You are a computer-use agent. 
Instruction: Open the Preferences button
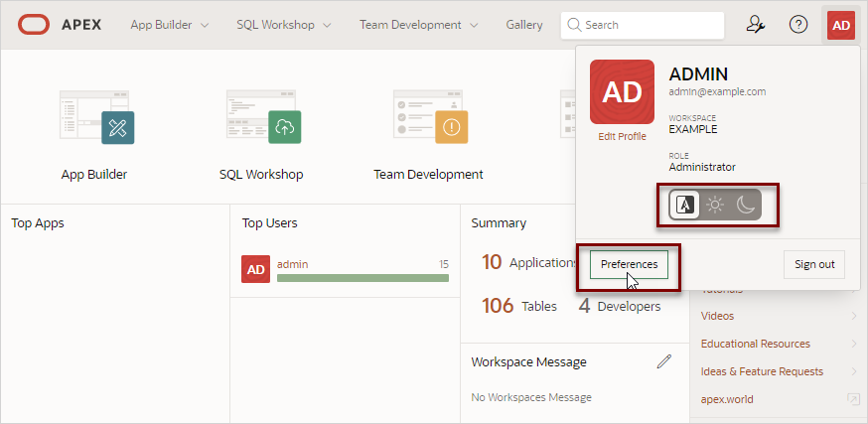[629, 264]
